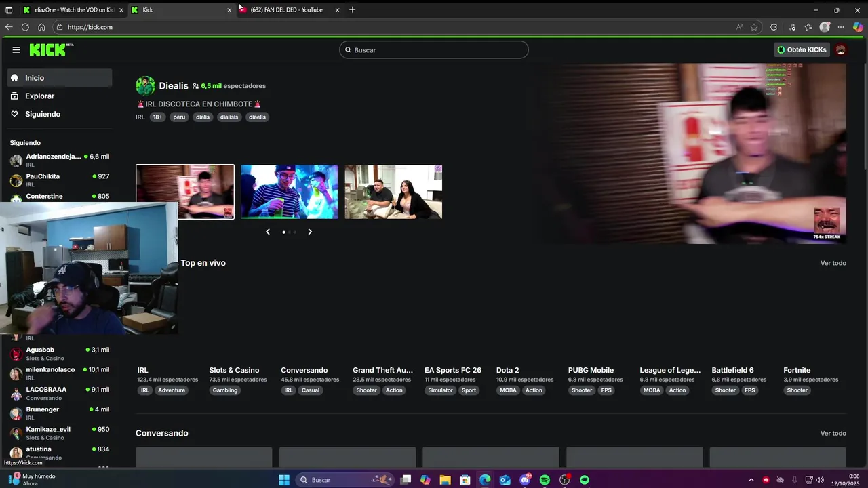This screenshot has width=868, height=488.
Task: Open File Explorer from the taskbar
Action: 445,480
